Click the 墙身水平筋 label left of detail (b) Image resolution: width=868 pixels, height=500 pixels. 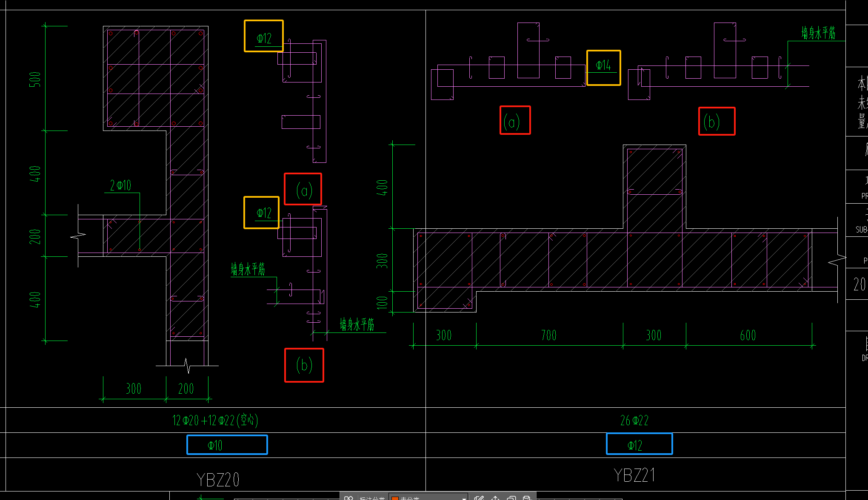(x=248, y=269)
